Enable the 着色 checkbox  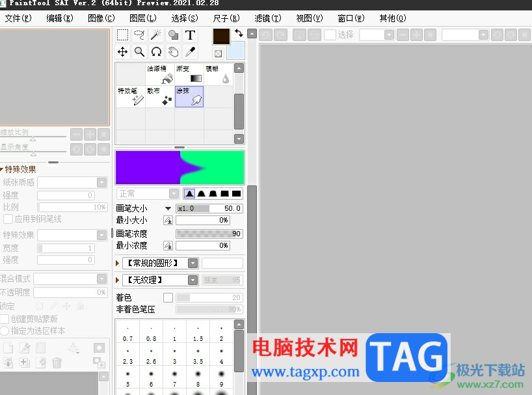(168, 297)
